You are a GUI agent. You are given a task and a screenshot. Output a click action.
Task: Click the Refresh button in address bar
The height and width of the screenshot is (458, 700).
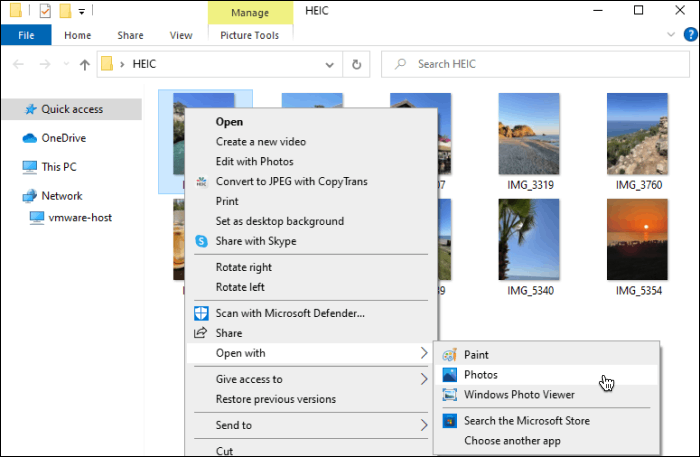point(356,64)
